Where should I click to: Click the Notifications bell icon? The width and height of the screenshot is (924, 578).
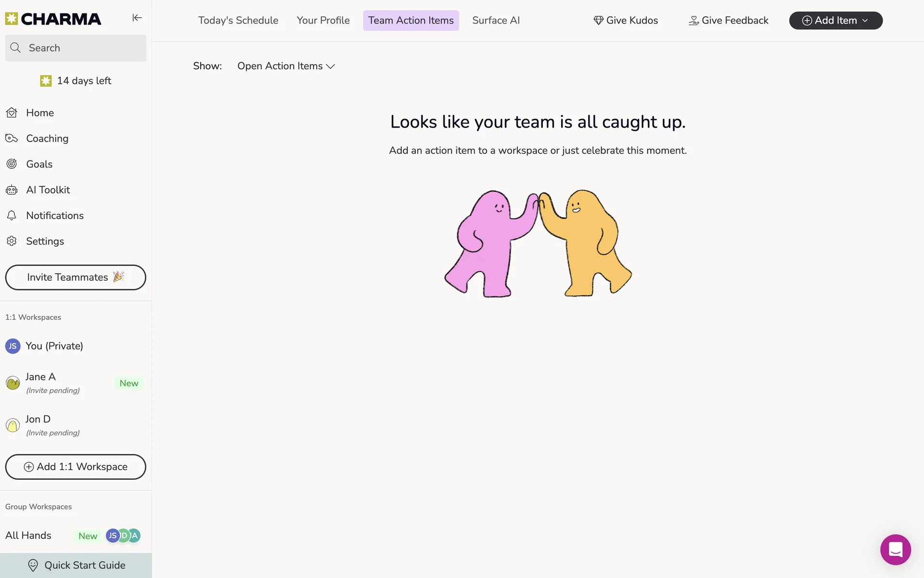click(x=12, y=215)
